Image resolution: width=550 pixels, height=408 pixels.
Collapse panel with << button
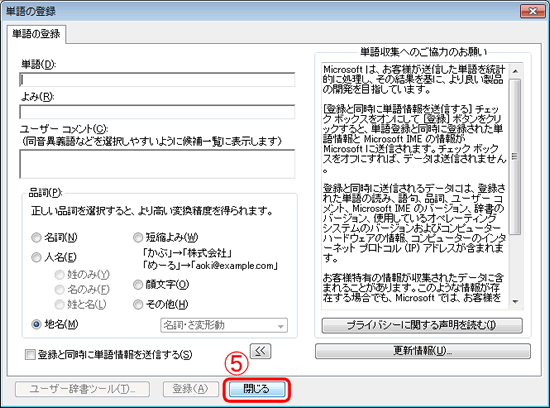pos(260,351)
